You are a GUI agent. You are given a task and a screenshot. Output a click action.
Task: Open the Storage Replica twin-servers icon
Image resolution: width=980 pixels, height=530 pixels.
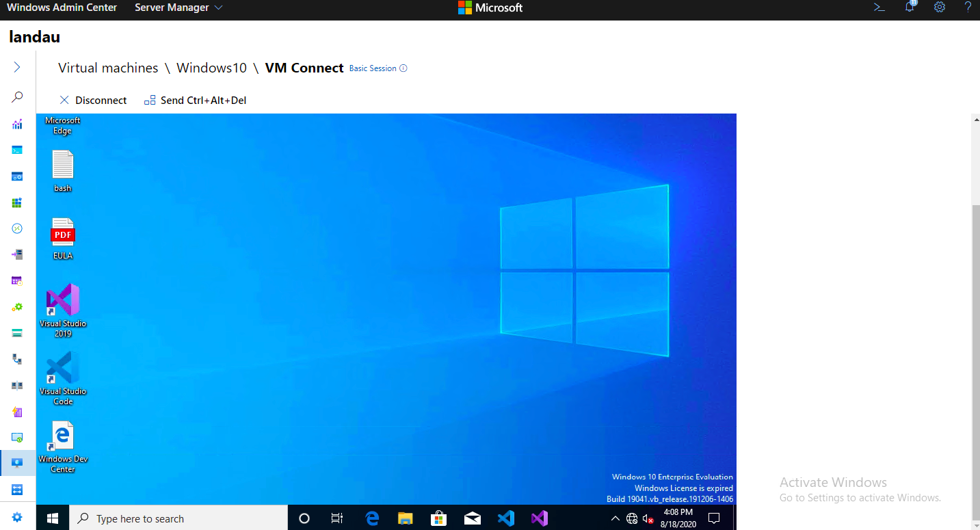[x=17, y=386]
